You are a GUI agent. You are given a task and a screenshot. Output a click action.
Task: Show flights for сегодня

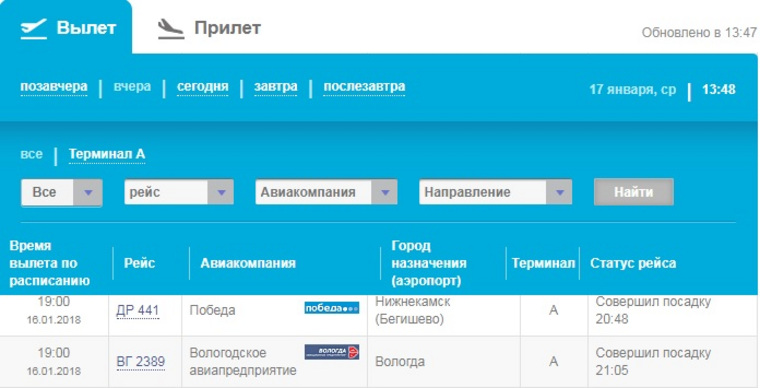(x=203, y=87)
